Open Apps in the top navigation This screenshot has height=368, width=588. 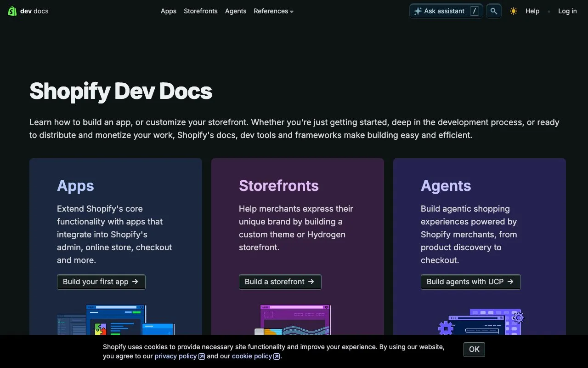point(169,11)
